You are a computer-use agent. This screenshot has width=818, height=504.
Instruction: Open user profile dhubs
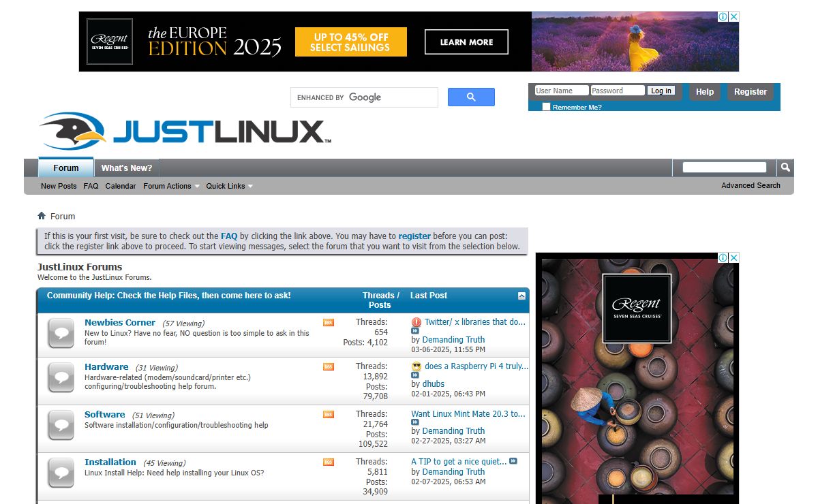[x=434, y=383]
